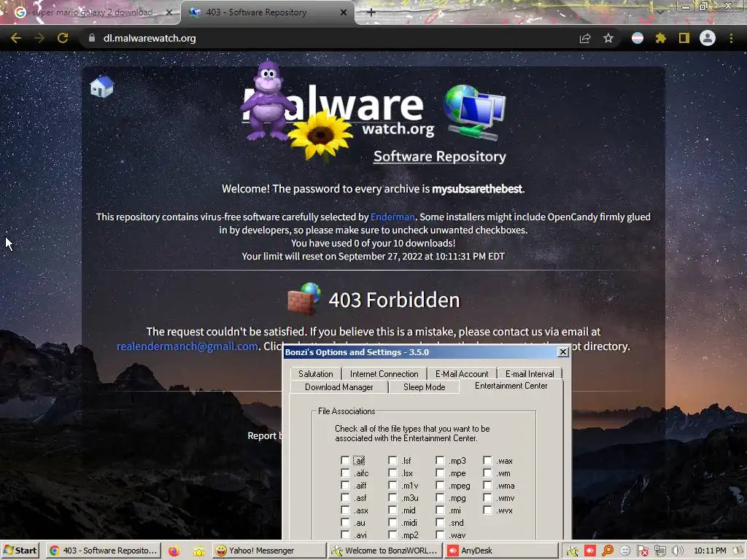This screenshot has width=747, height=560.
Task: Toggle the Chrome side panel icon
Action: coord(684,38)
